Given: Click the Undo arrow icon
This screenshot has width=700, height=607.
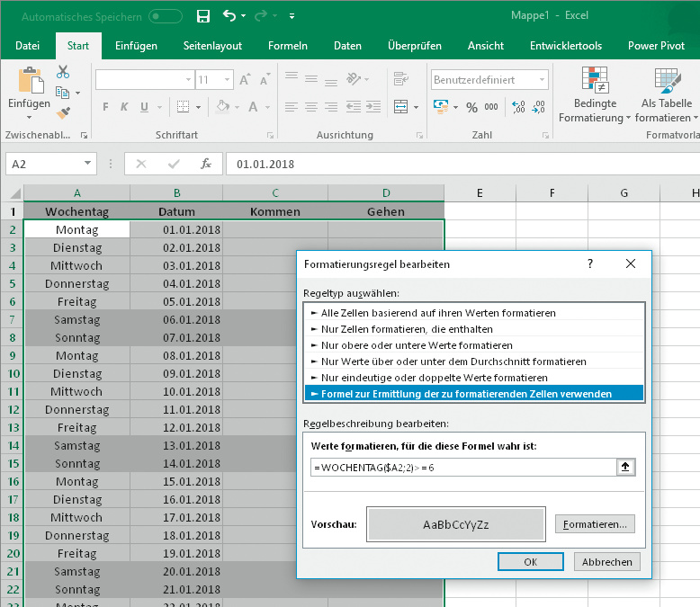Looking at the screenshot, I should pyautogui.click(x=229, y=16).
